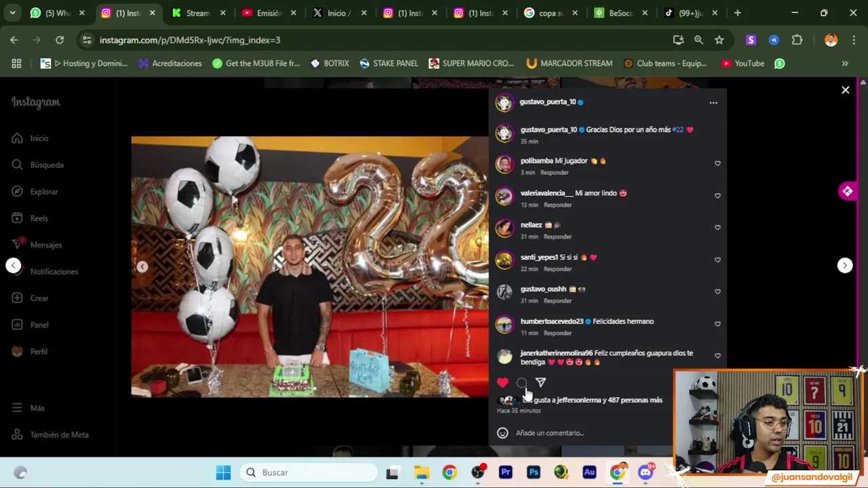Viewport: 868px width, 488px height.
Task: Like valeriavalencia__'s comment
Action: 717,196
